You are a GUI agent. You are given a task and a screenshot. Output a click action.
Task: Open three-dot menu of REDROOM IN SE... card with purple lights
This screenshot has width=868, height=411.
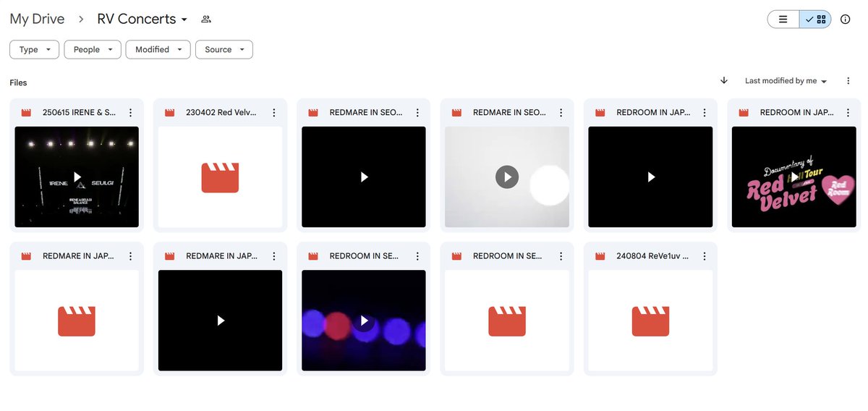(x=417, y=256)
